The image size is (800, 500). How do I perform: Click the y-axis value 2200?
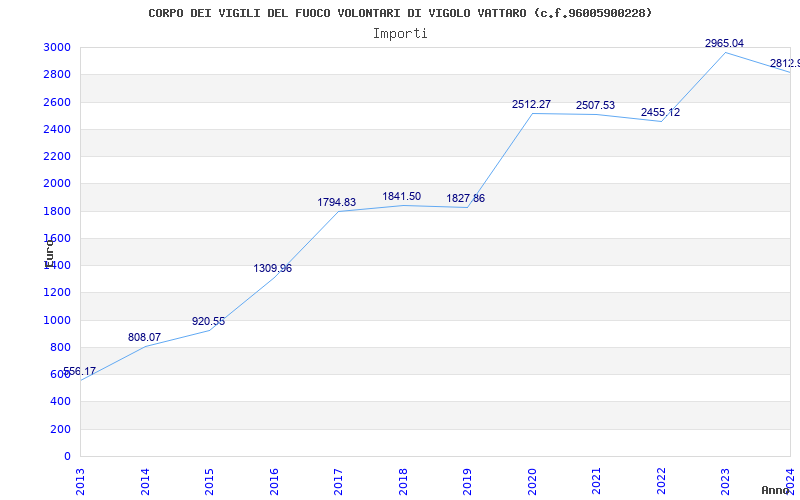click(x=57, y=156)
